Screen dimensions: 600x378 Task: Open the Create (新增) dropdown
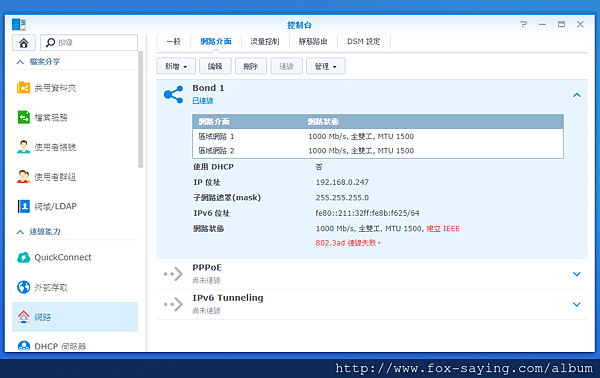point(176,66)
